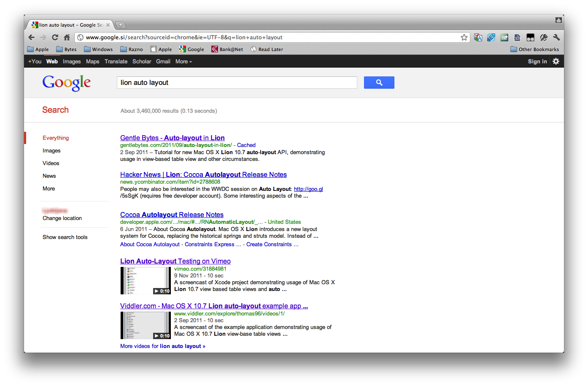Open the Google bookmark

[192, 49]
